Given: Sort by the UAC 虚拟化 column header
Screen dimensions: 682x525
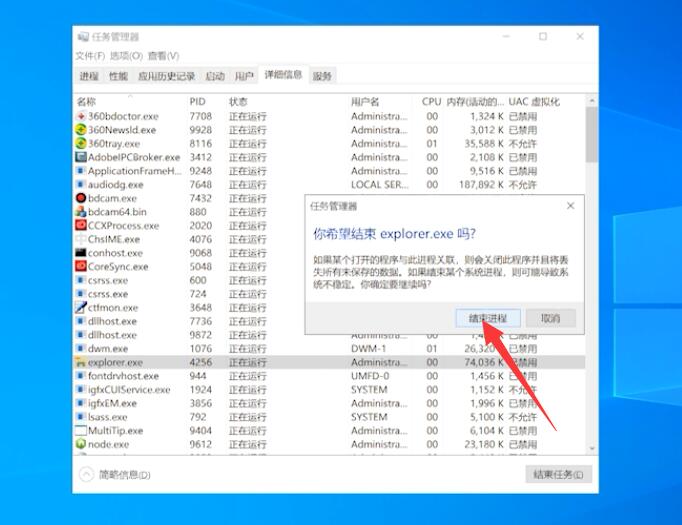Looking at the screenshot, I should click(535, 102).
